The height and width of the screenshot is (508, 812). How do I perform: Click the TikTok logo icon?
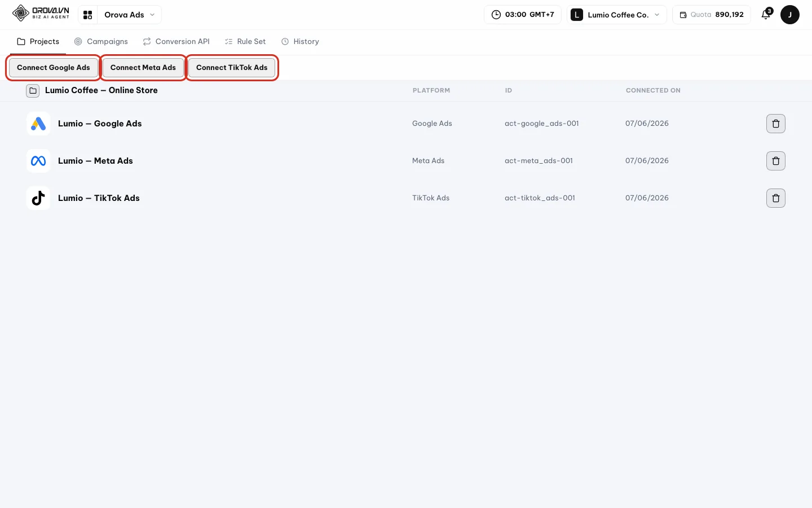(x=38, y=198)
